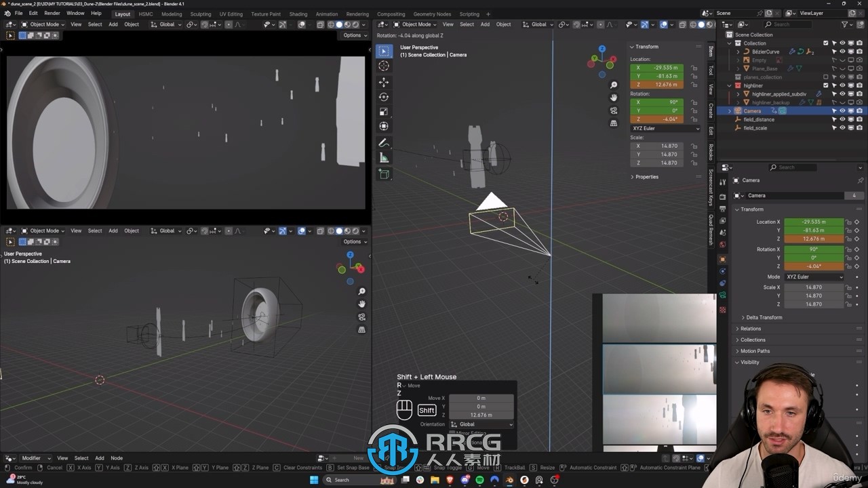868x488 pixels.
Task: Expand BézierCurve item in outliner
Action: (x=738, y=52)
